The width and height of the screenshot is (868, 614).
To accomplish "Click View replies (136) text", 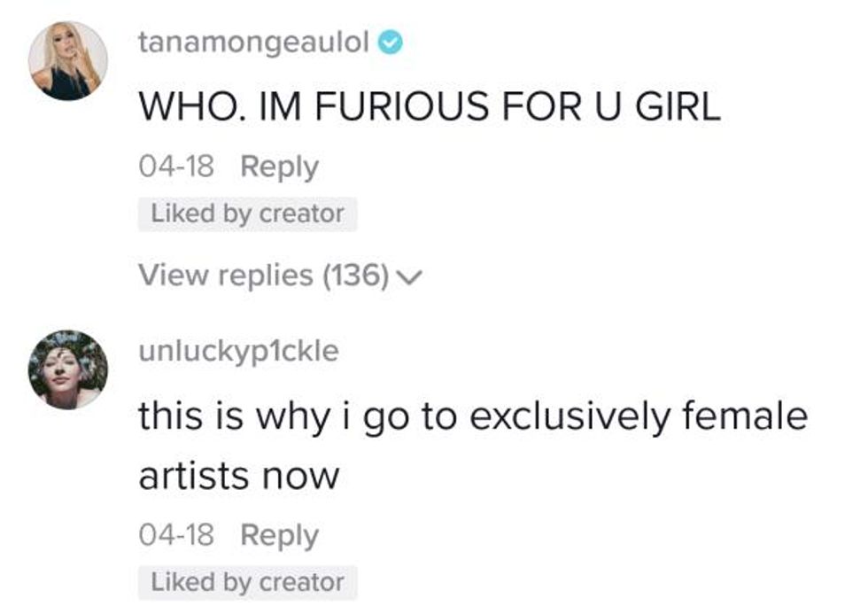I will [263, 276].
